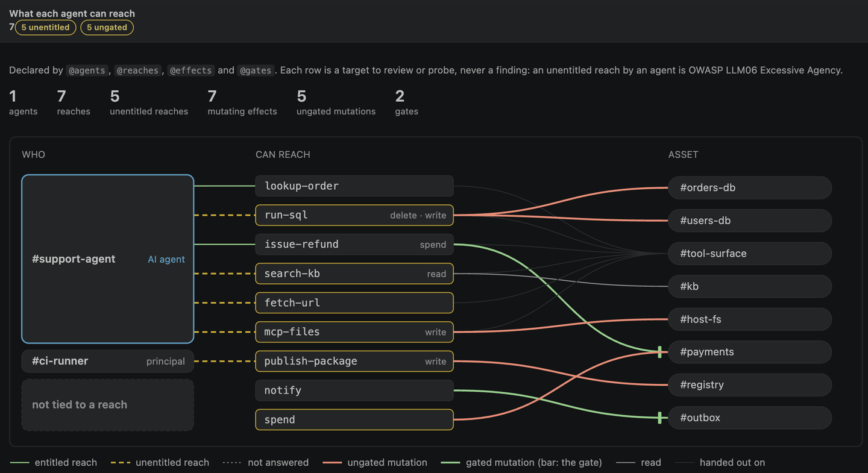Image resolution: width=868 pixels, height=473 pixels.
Task: Select the publish-package reach
Action: 354,361
